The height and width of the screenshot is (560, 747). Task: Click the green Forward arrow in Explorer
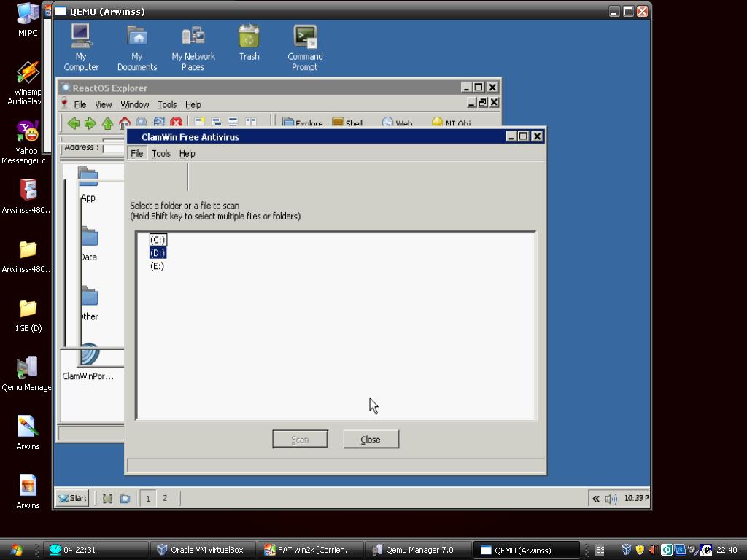click(x=90, y=123)
